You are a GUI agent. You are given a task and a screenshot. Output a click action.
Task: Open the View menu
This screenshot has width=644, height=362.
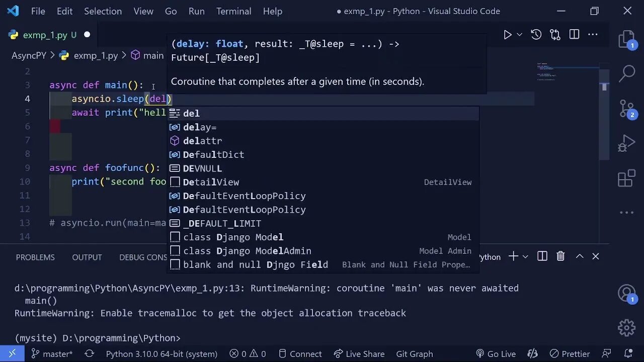(143, 11)
